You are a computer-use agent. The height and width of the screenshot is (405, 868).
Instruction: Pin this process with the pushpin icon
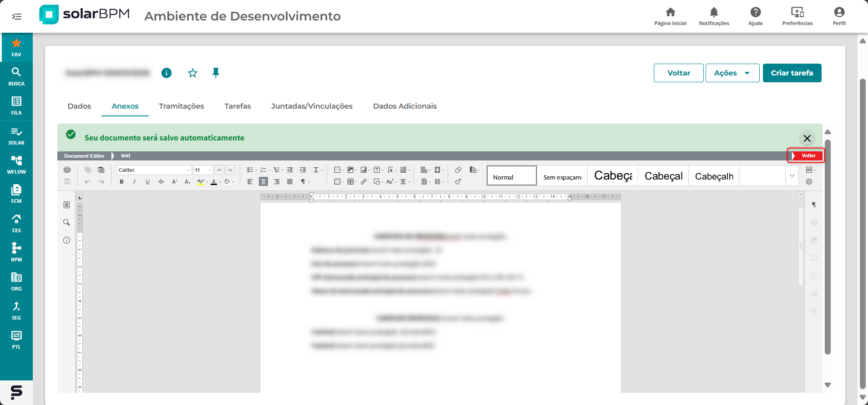click(216, 73)
